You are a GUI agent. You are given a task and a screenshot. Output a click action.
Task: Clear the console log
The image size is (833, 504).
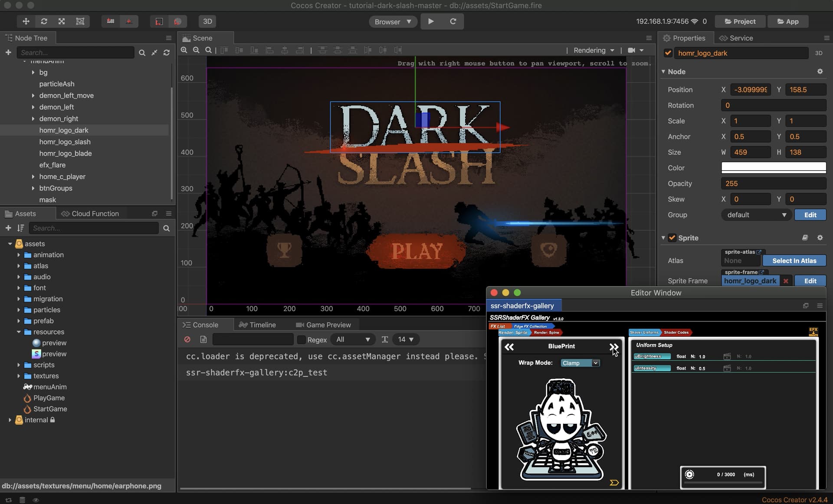click(187, 340)
